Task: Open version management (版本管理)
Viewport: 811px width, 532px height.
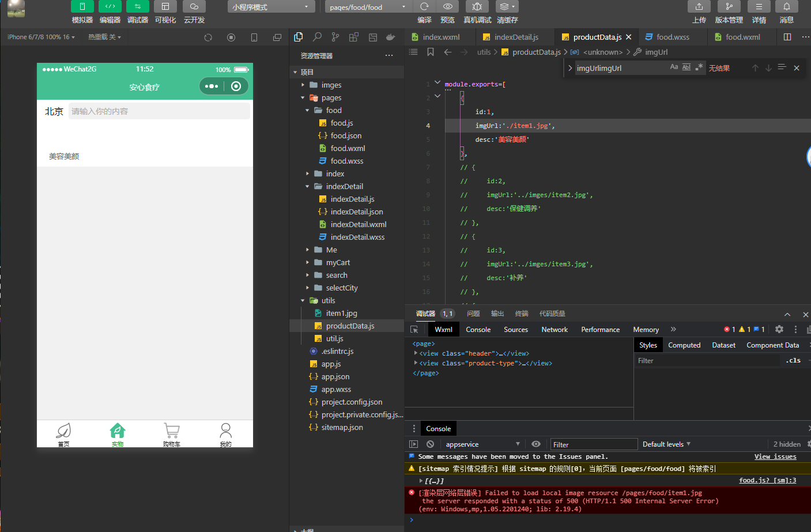Action: 729,6
